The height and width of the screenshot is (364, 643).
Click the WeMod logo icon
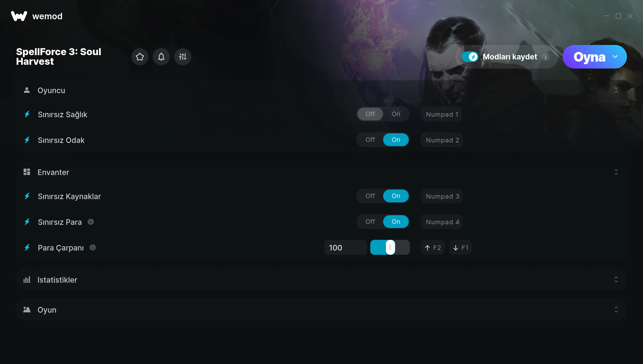click(19, 16)
